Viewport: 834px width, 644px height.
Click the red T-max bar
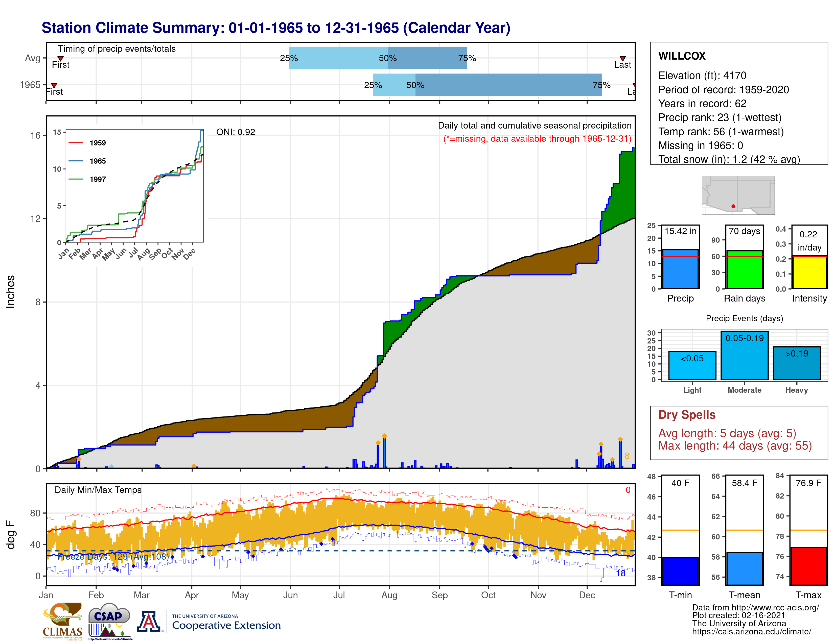[x=808, y=566]
